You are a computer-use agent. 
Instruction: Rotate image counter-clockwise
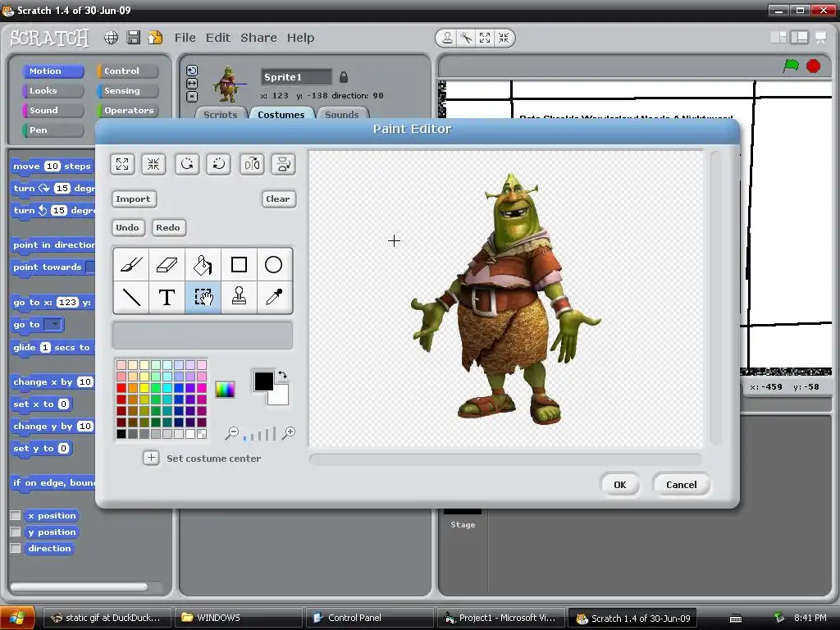pyautogui.click(x=187, y=164)
